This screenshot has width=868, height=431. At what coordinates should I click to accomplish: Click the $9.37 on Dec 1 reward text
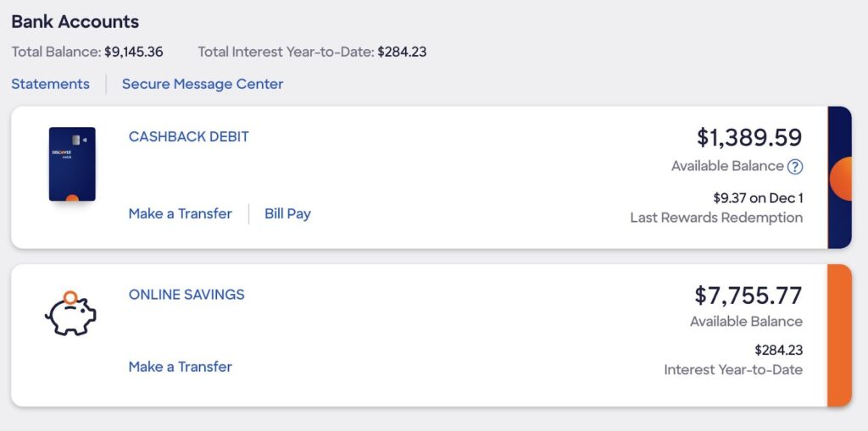(758, 198)
